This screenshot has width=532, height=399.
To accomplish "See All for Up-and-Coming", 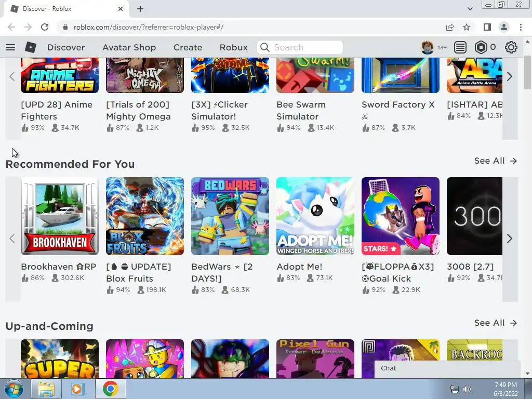I will (x=495, y=323).
